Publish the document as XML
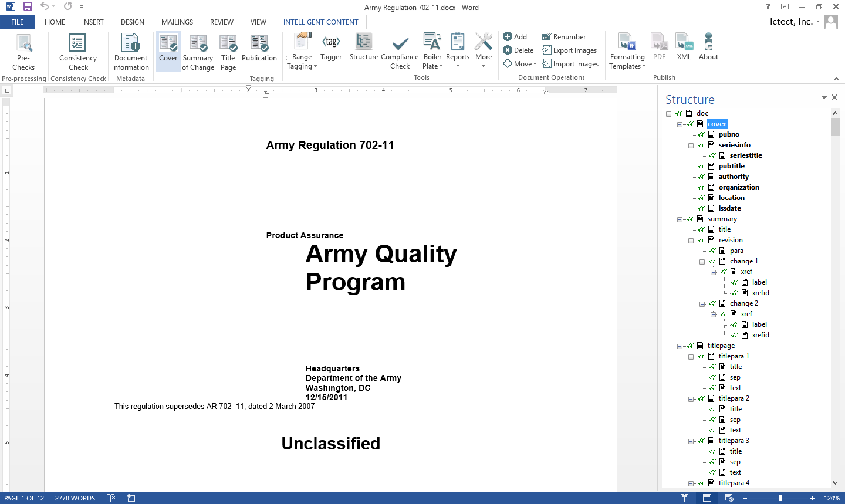 point(684,48)
